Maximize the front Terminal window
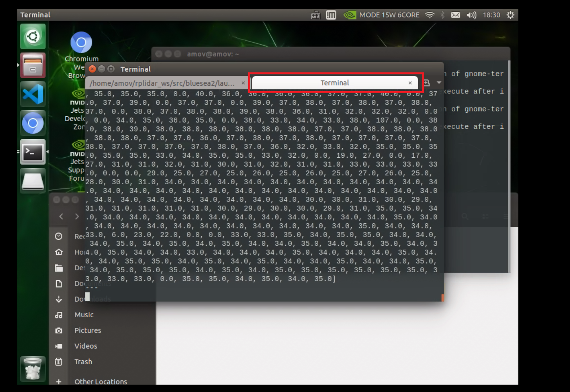Viewport: 570px width, 392px height. click(111, 69)
